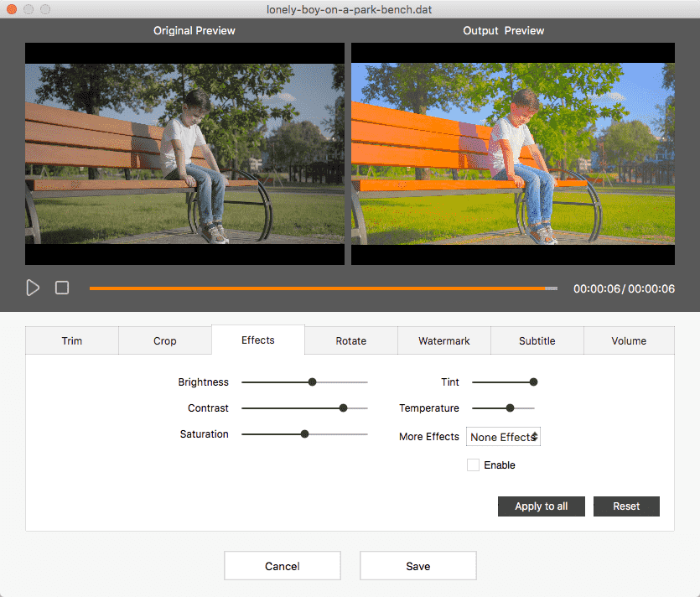Save the edited video
The width and height of the screenshot is (700, 597).
417,565
